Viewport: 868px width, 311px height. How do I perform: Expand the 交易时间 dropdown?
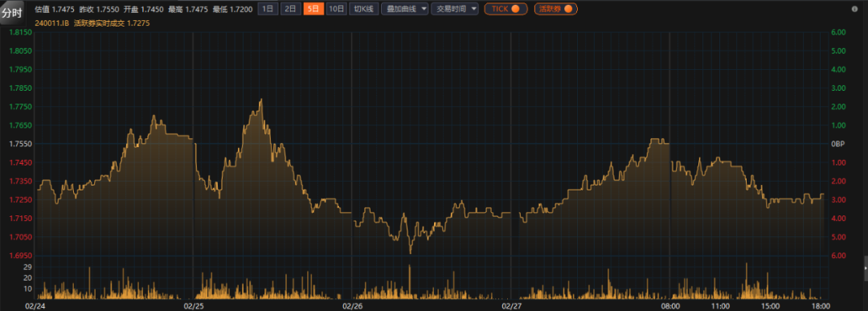point(454,9)
